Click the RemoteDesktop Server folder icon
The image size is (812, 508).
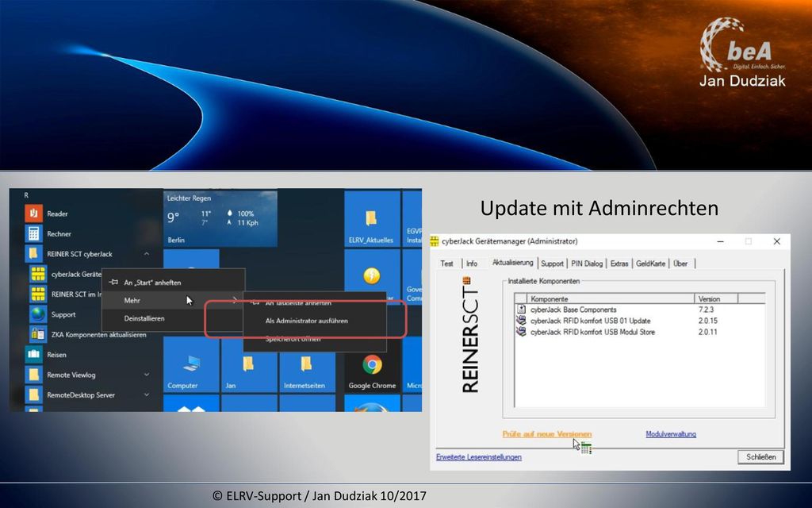tap(33, 395)
